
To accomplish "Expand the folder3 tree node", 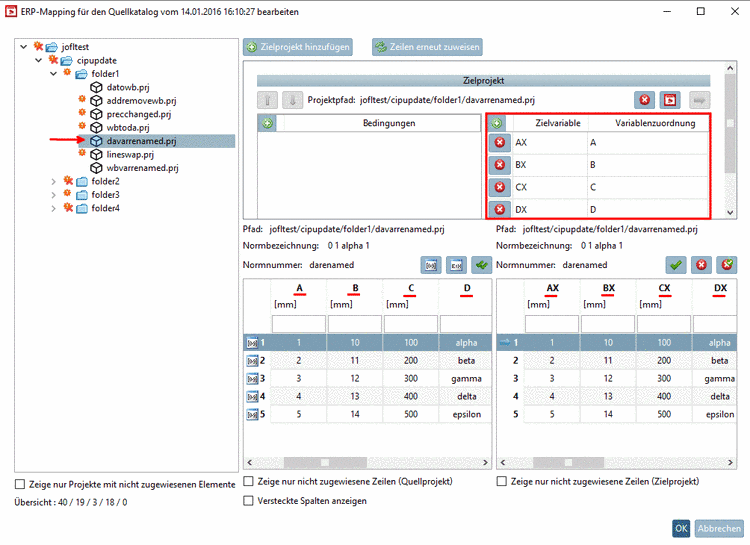I will (x=54, y=195).
